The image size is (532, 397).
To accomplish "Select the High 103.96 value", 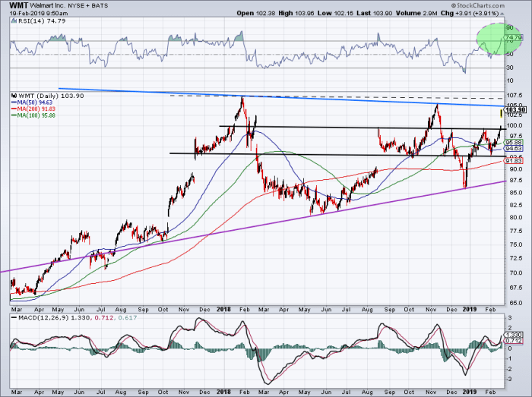I will point(296,13).
